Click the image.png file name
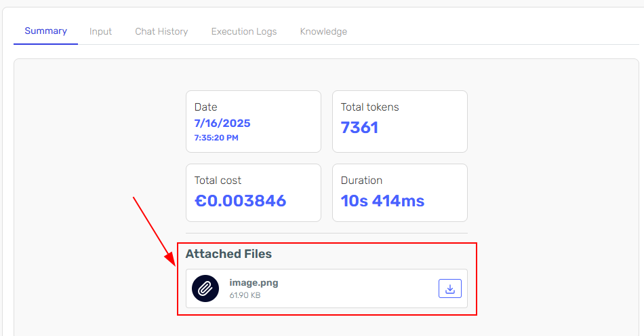The image size is (644, 336). pos(254,283)
